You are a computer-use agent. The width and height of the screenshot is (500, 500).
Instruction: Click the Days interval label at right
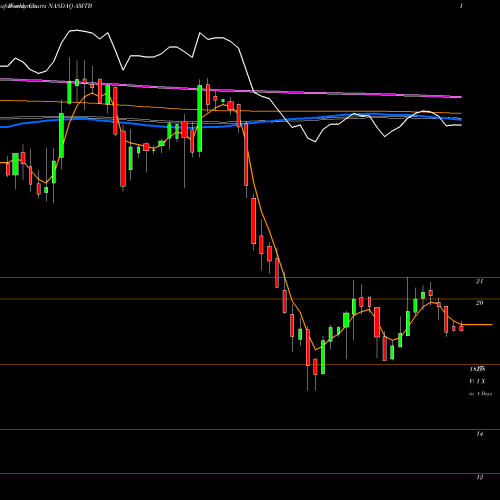pyautogui.click(x=481, y=394)
